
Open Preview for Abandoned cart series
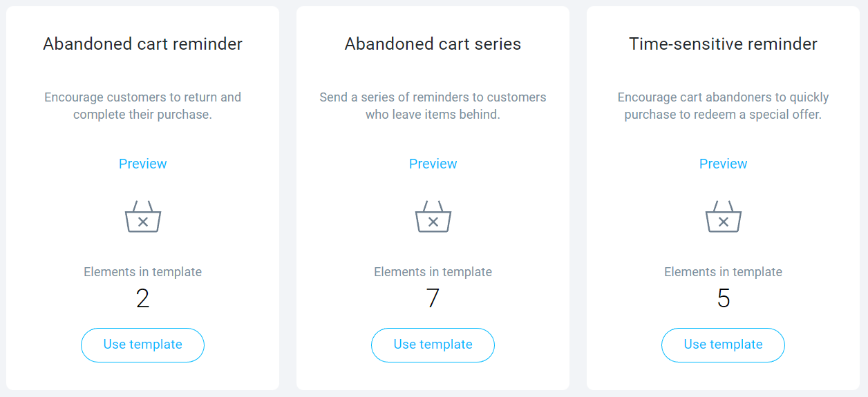(x=433, y=164)
